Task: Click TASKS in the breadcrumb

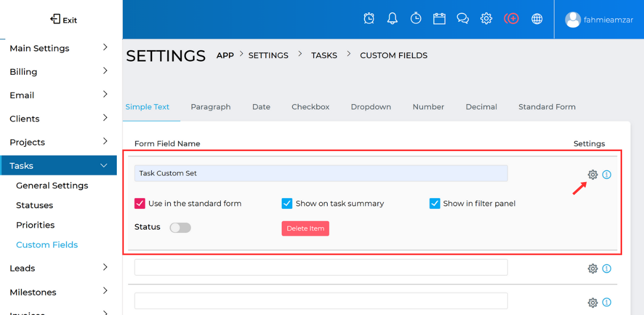Action: 324,55
